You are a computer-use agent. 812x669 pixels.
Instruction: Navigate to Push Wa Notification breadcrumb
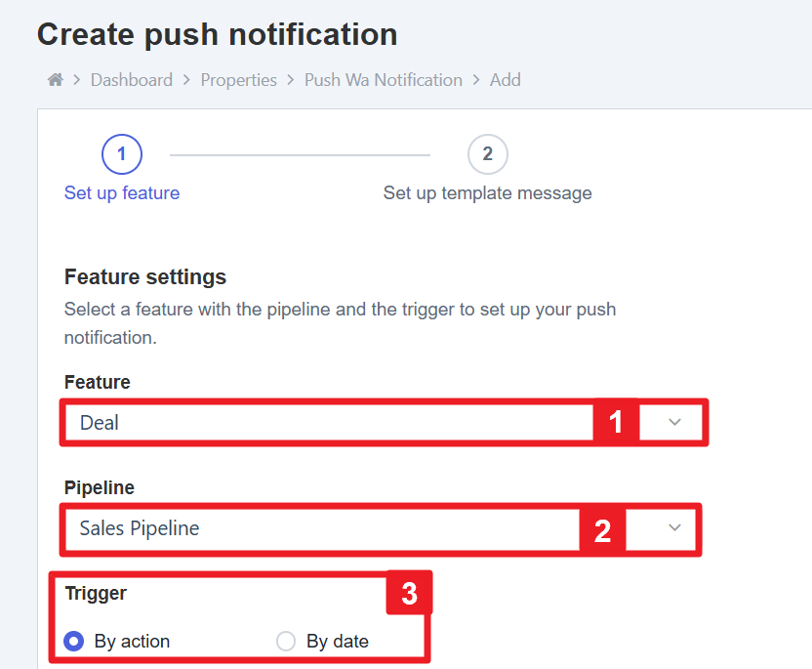(x=384, y=80)
